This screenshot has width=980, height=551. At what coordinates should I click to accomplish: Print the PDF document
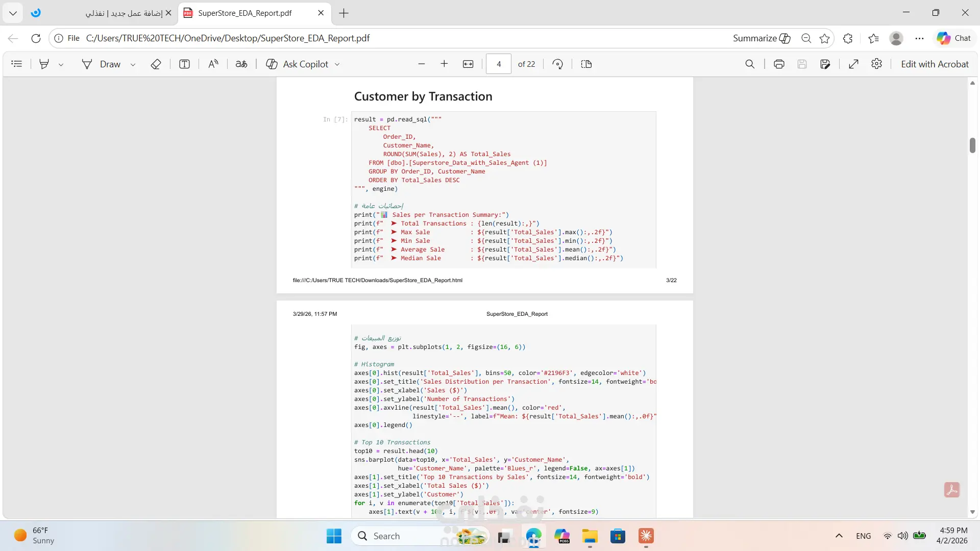click(779, 64)
